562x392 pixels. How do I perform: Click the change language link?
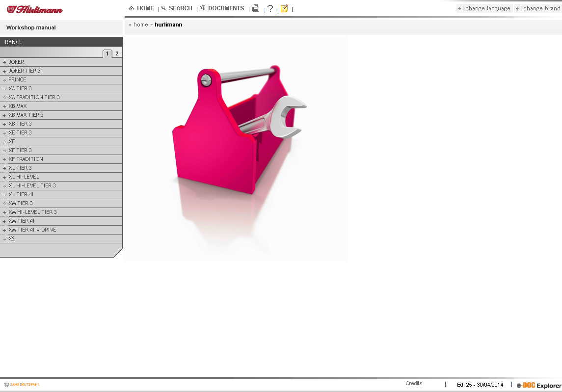pyautogui.click(x=484, y=8)
